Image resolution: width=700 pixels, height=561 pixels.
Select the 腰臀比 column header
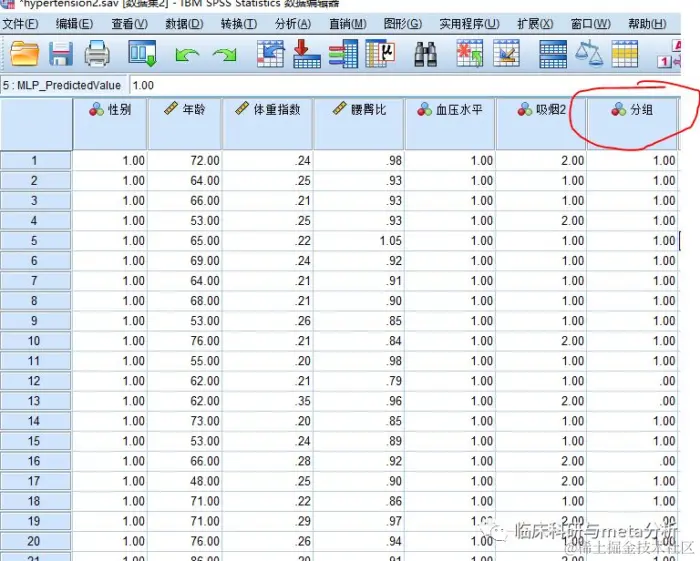359,124
